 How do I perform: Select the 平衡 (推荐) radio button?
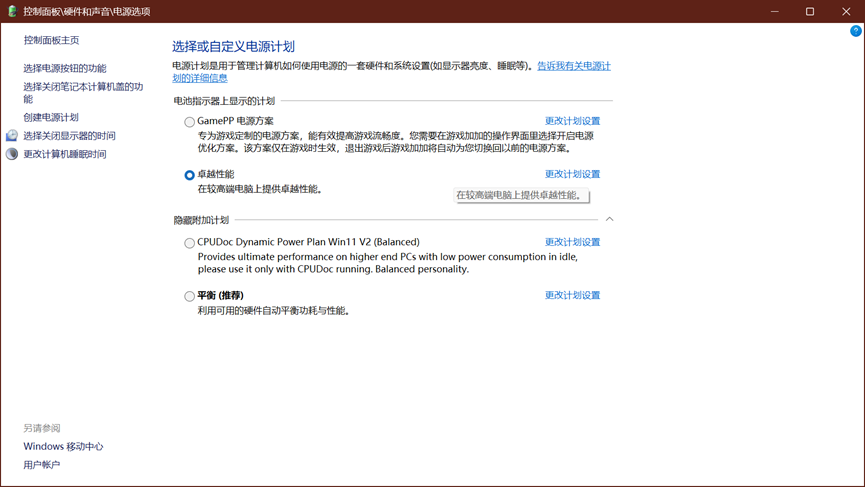tap(189, 296)
